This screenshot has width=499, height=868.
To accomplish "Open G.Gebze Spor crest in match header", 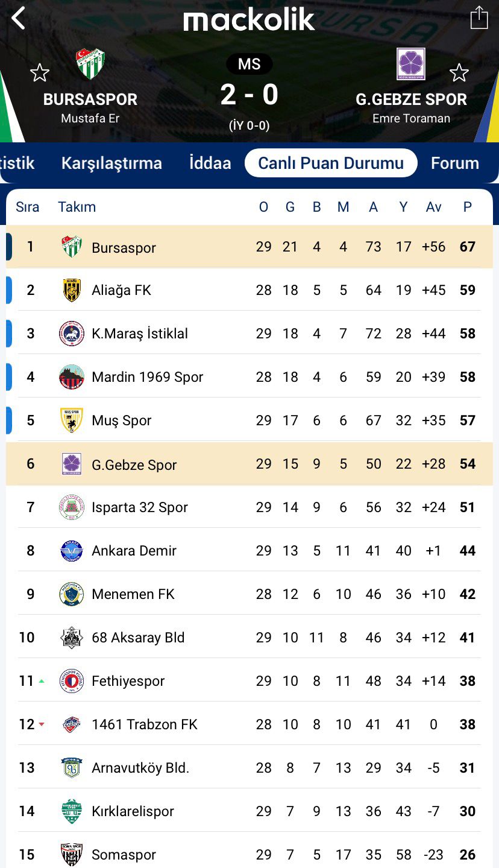I will coord(411,64).
